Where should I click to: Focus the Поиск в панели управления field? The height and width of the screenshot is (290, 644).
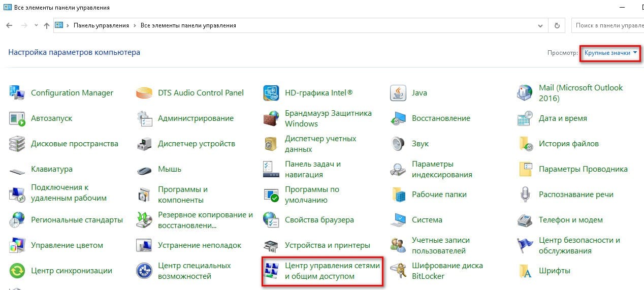[x=608, y=25]
